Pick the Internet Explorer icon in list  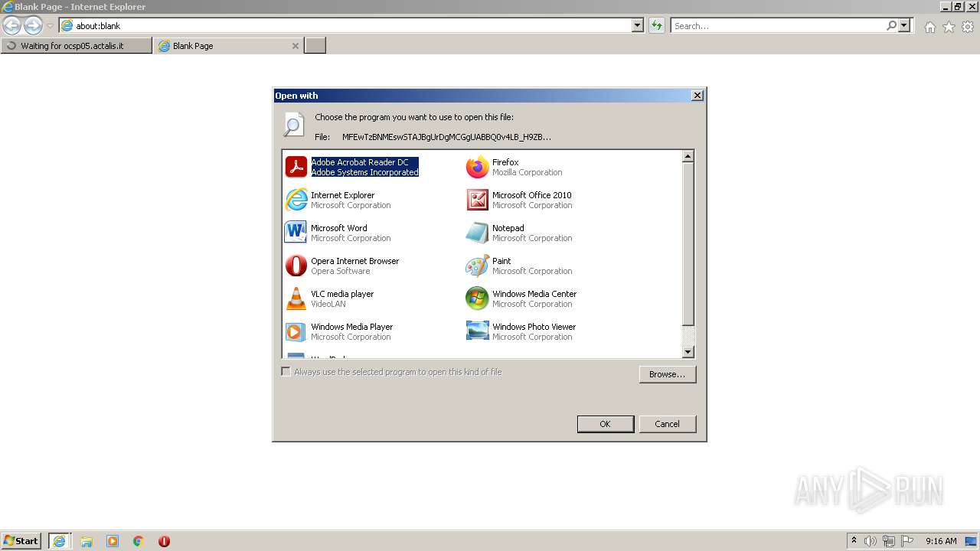[x=296, y=200]
